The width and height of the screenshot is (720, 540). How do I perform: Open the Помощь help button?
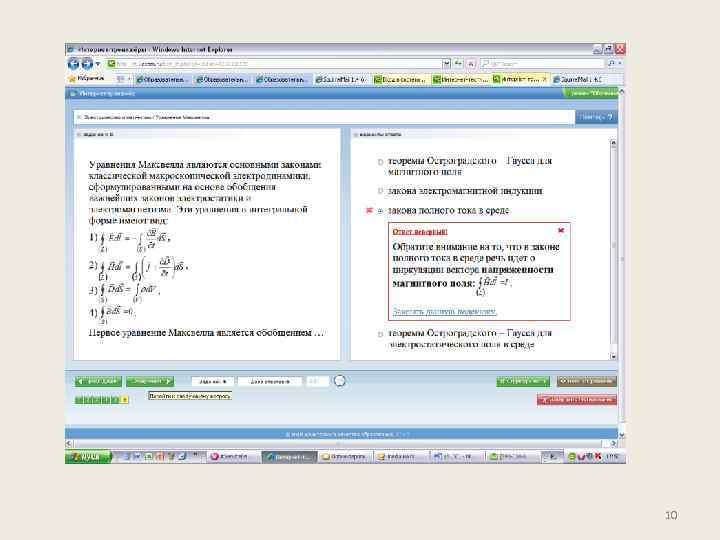pos(596,117)
